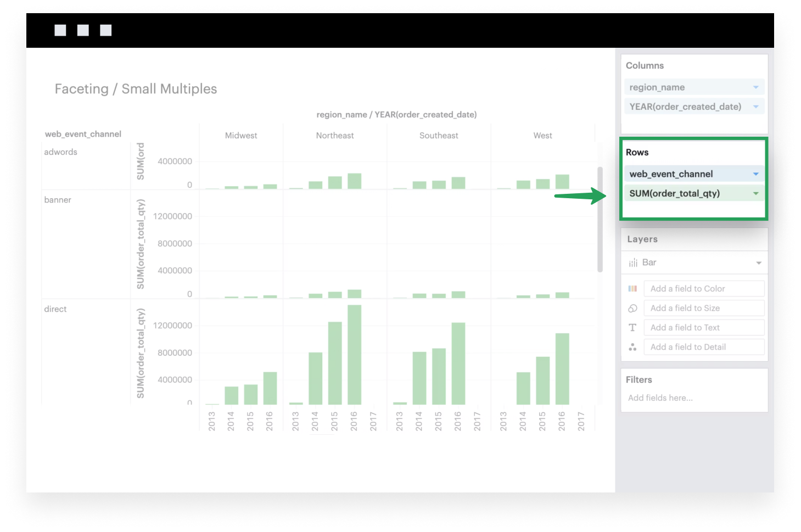Click the Detail dots icon in Layers

[632, 347]
